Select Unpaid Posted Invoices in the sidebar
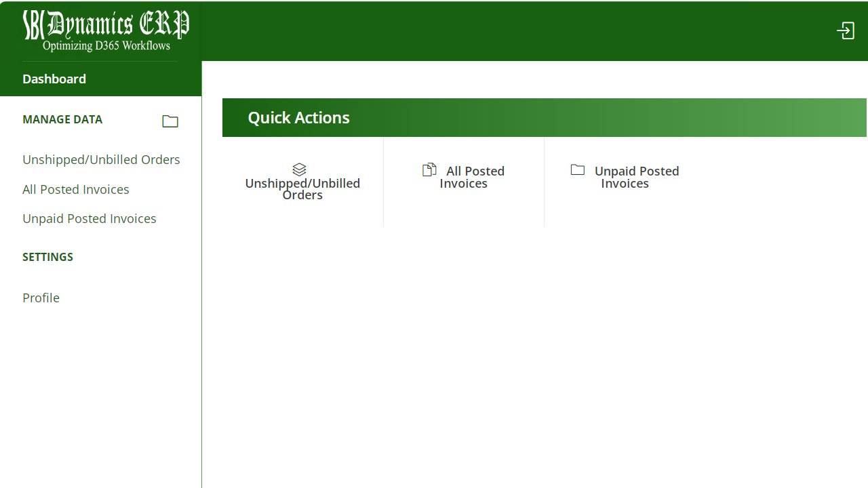 pyautogui.click(x=89, y=218)
